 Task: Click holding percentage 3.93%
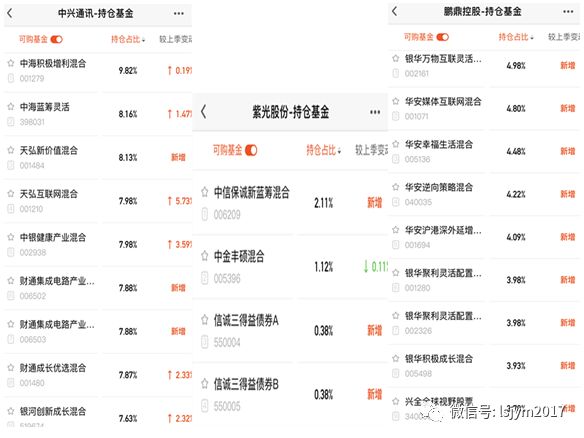click(516, 366)
